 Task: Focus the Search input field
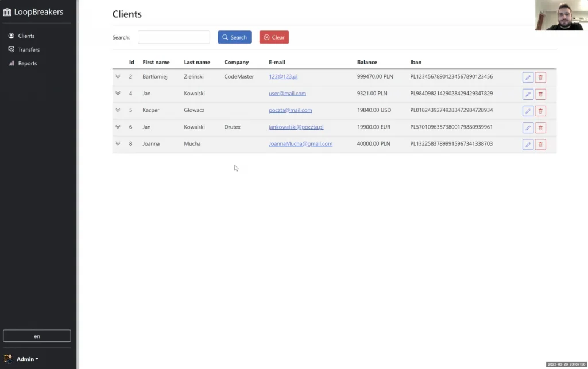[x=173, y=37]
